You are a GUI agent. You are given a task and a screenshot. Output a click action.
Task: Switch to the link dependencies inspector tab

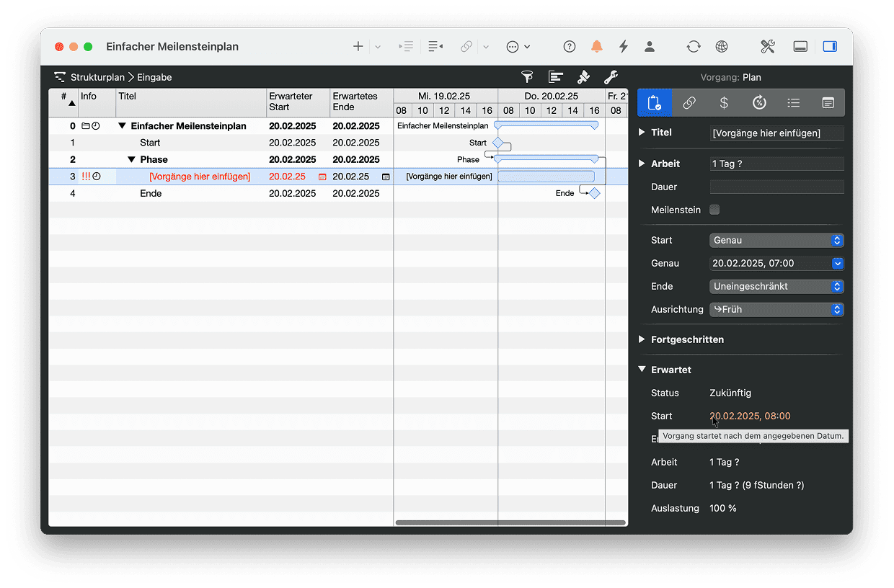689,103
